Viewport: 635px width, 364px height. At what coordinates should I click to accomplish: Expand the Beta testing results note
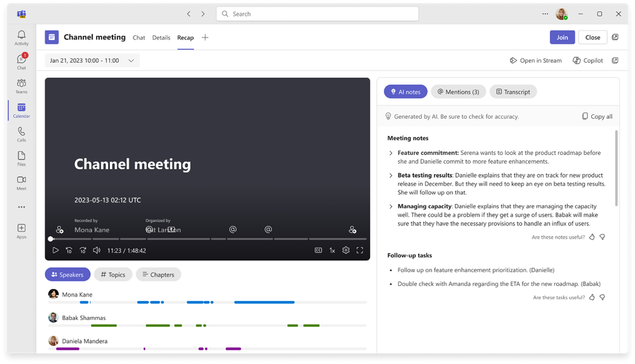pos(391,175)
